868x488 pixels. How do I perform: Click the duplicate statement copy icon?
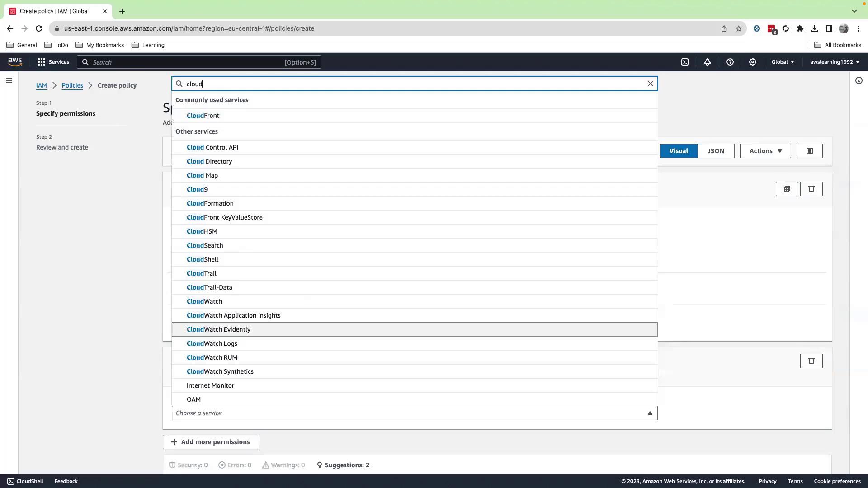(x=787, y=189)
